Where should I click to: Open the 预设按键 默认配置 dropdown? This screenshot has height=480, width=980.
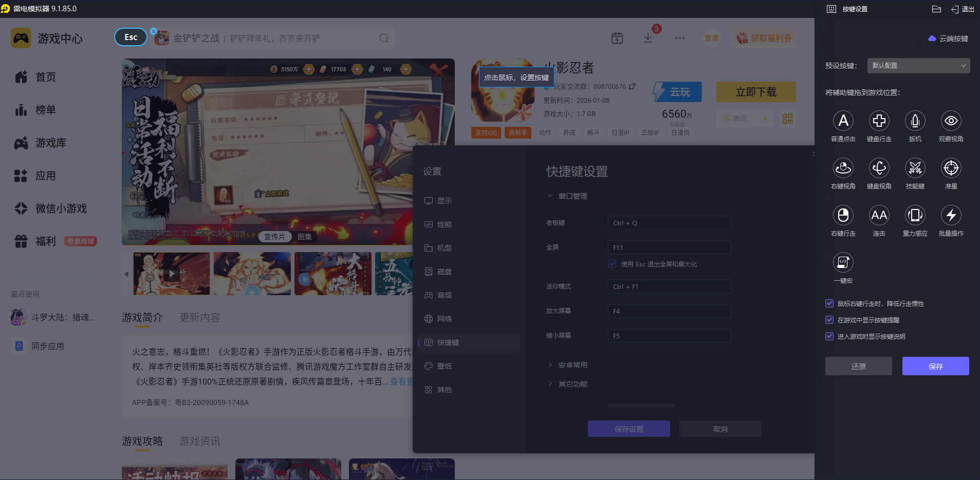pyautogui.click(x=919, y=66)
